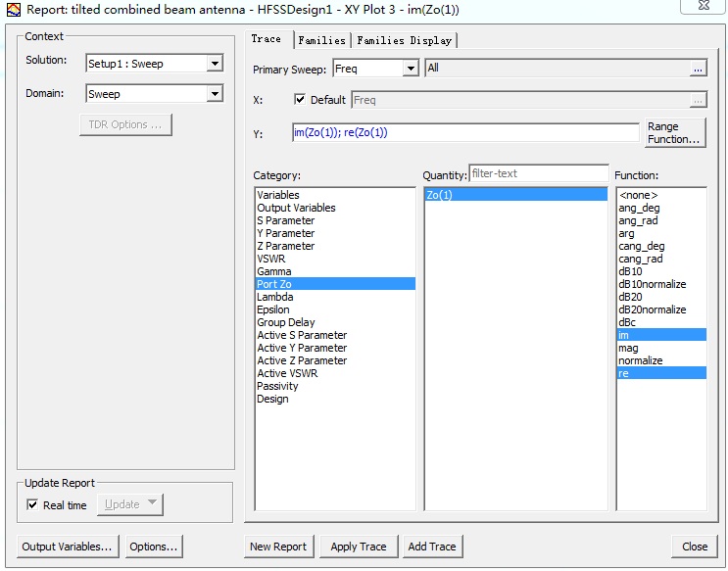Select Active S Parameter category
The image size is (728, 571).
335,335
